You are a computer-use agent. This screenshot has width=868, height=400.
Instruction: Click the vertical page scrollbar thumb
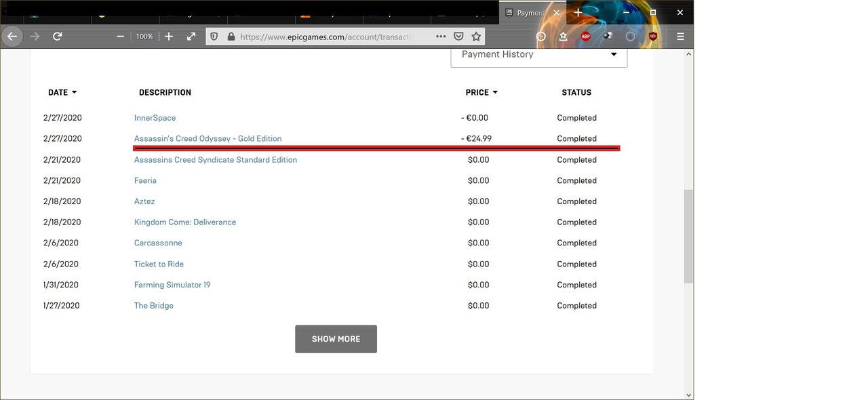click(688, 236)
